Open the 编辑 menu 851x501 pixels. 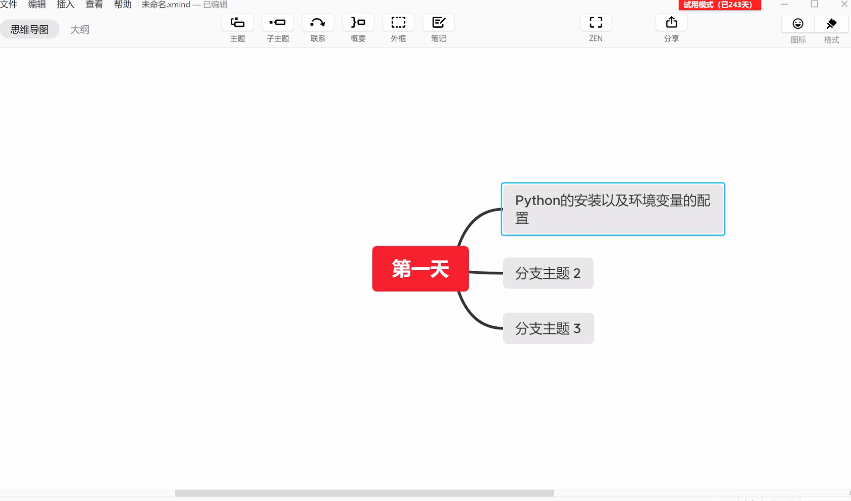pos(37,5)
